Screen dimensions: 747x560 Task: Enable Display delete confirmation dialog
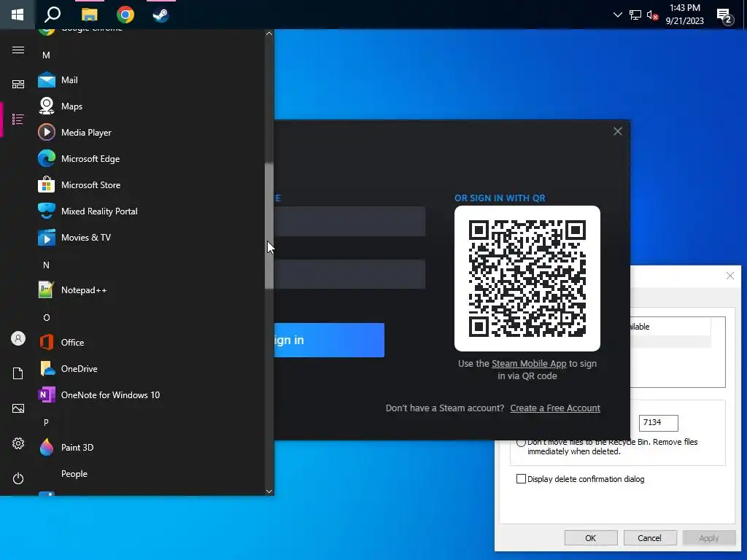521,478
